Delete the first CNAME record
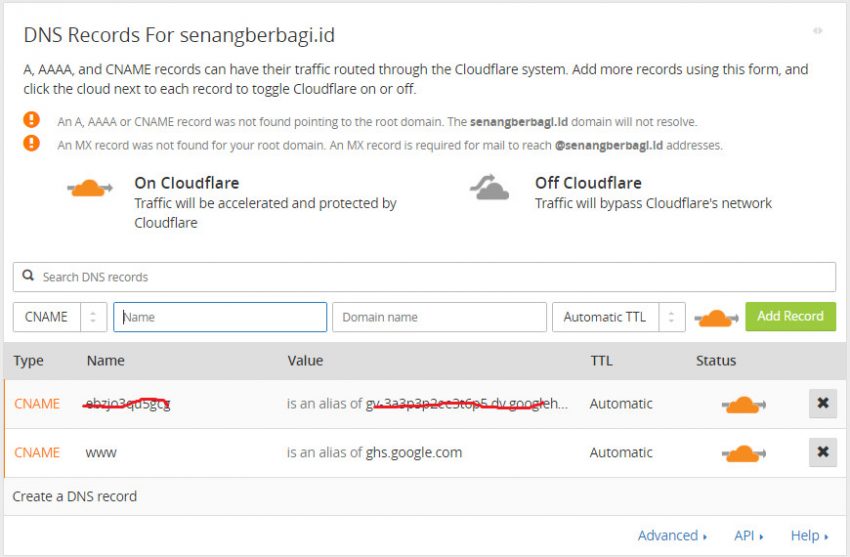The width and height of the screenshot is (850, 557). [822, 404]
